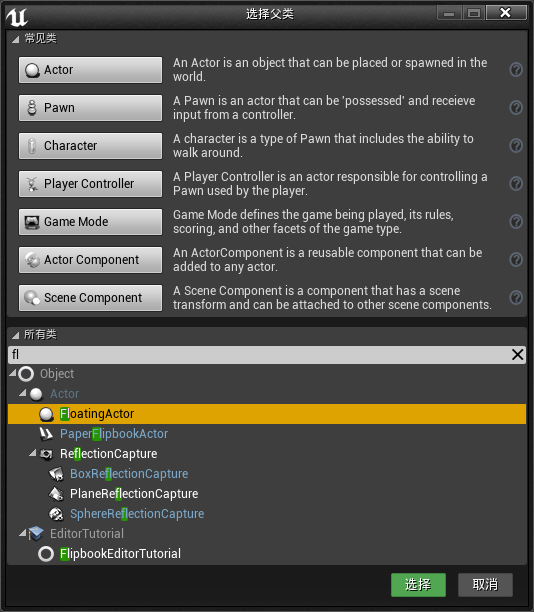Collapse the EditorTutorial tree node
Image resolution: width=534 pixels, height=612 pixels.
[x=23, y=533]
